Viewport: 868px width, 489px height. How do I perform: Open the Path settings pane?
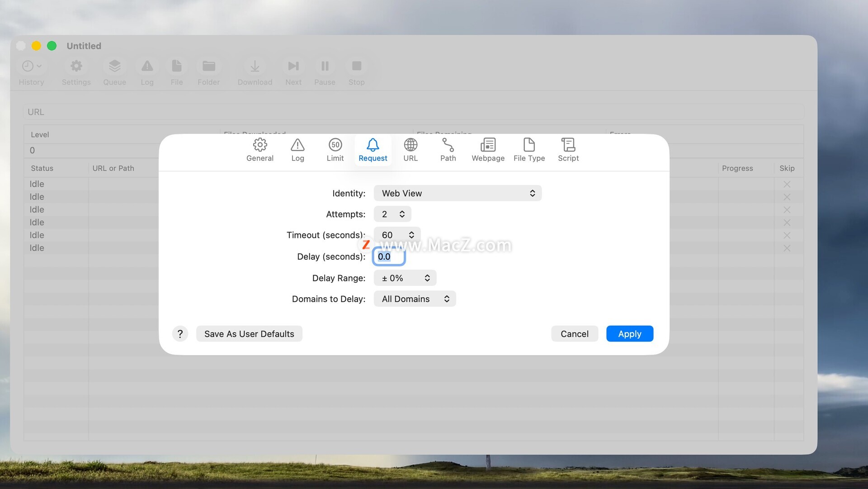click(x=448, y=150)
